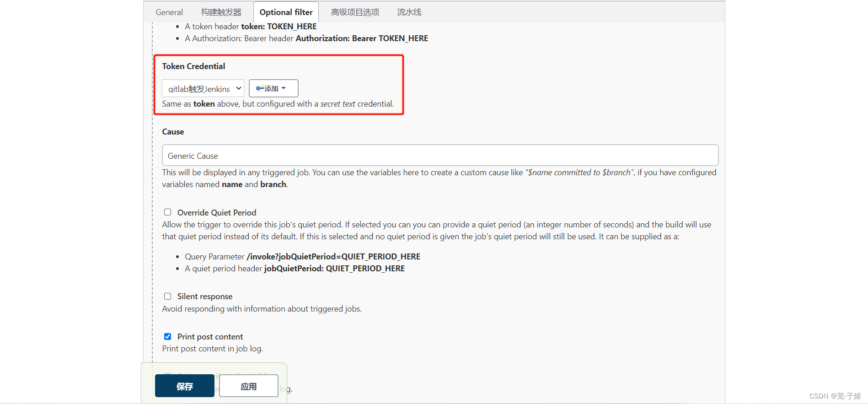Viewport: 868px width, 404px height.
Task: Tick the Silent response checkbox
Action: pyautogui.click(x=168, y=296)
